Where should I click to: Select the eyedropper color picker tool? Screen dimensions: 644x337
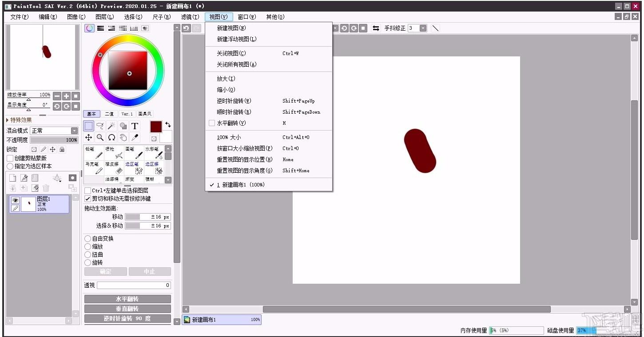pos(135,137)
